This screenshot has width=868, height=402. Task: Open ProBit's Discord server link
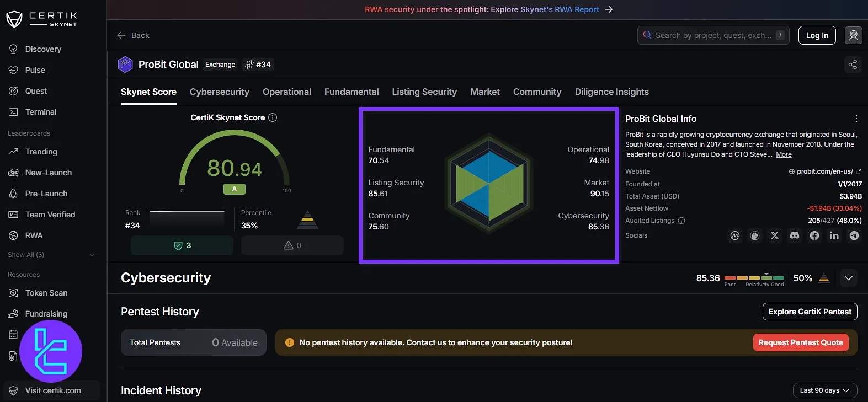[795, 235]
